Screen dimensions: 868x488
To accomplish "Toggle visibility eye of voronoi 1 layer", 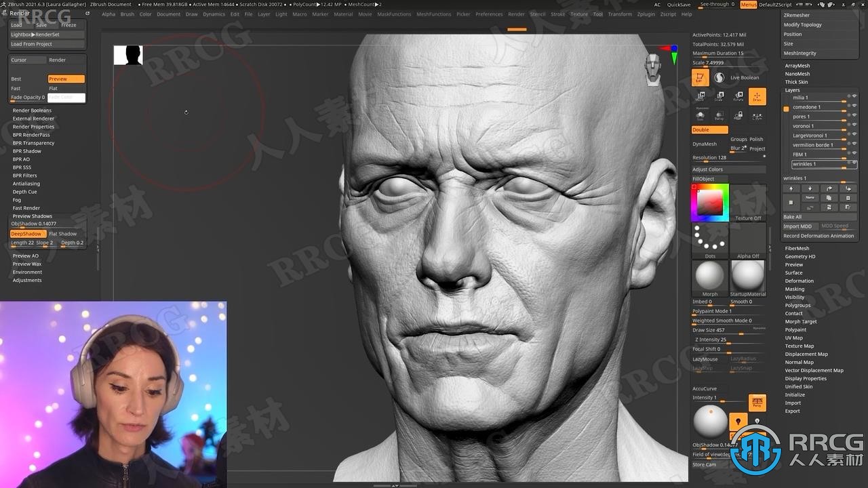I will (x=854, y=125).
